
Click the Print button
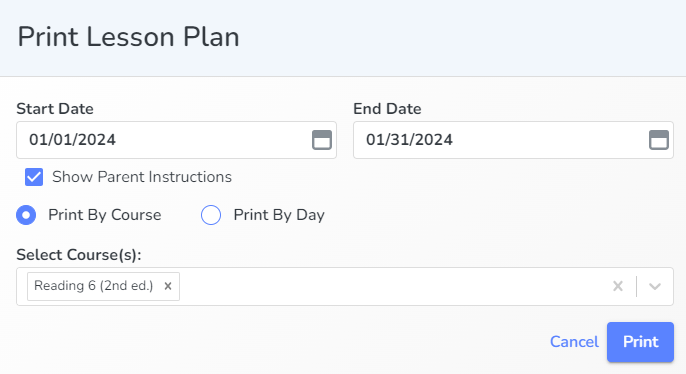pyautogui.click(x=640, y=342)
